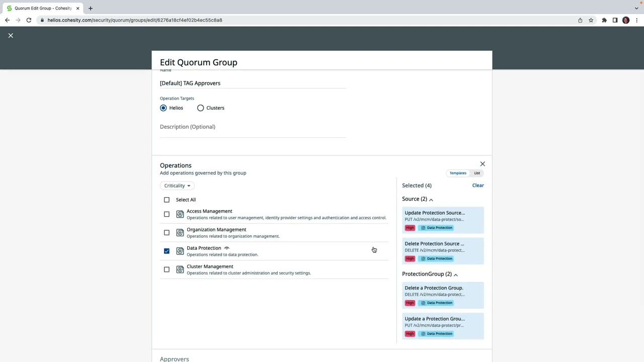Reload the page with the refresh icon

pos(29,20)
